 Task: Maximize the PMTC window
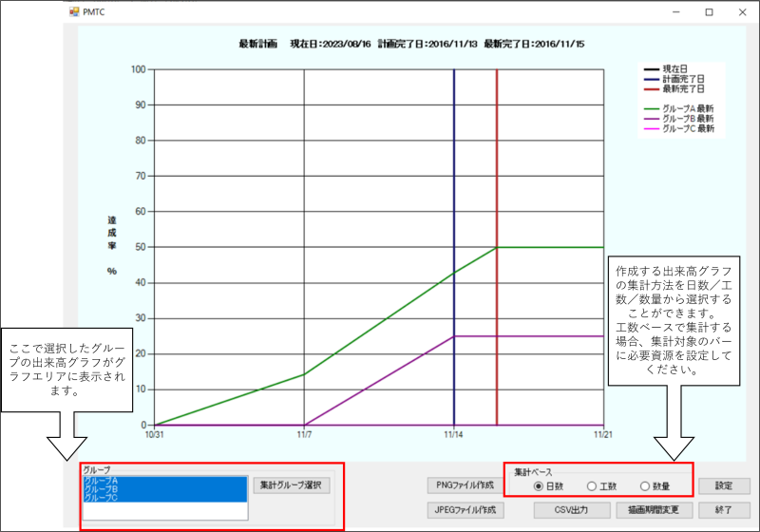pyautogui.click(x=709, y=12)
